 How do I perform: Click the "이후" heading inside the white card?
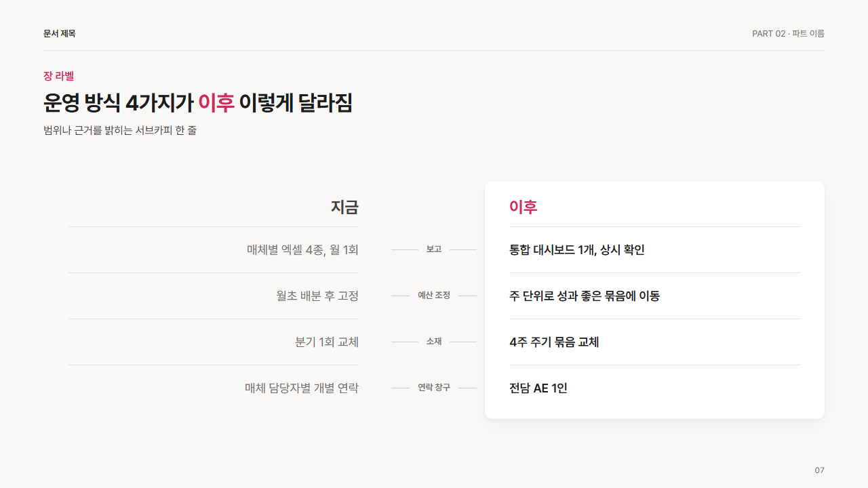coord(524,207)
